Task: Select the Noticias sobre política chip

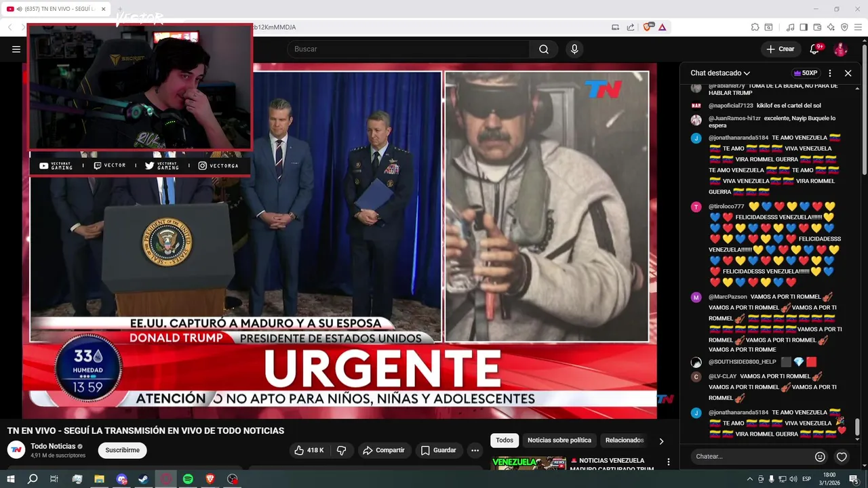Action: tap(559, 441)
